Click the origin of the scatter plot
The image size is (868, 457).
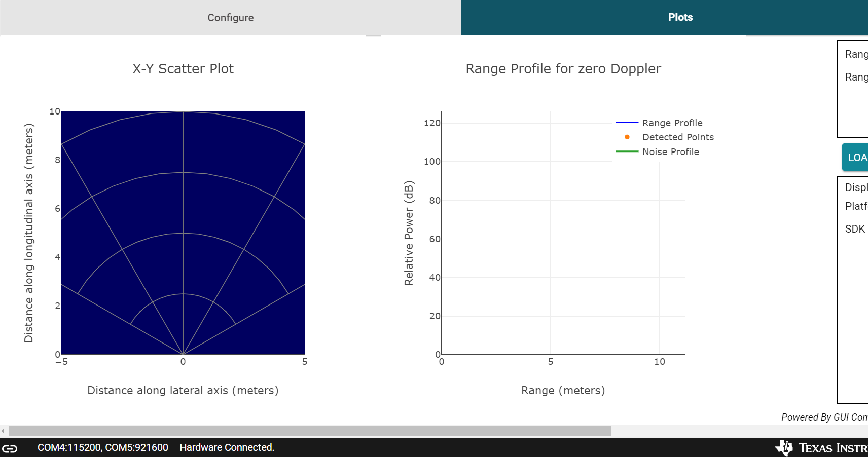[183, 354]
